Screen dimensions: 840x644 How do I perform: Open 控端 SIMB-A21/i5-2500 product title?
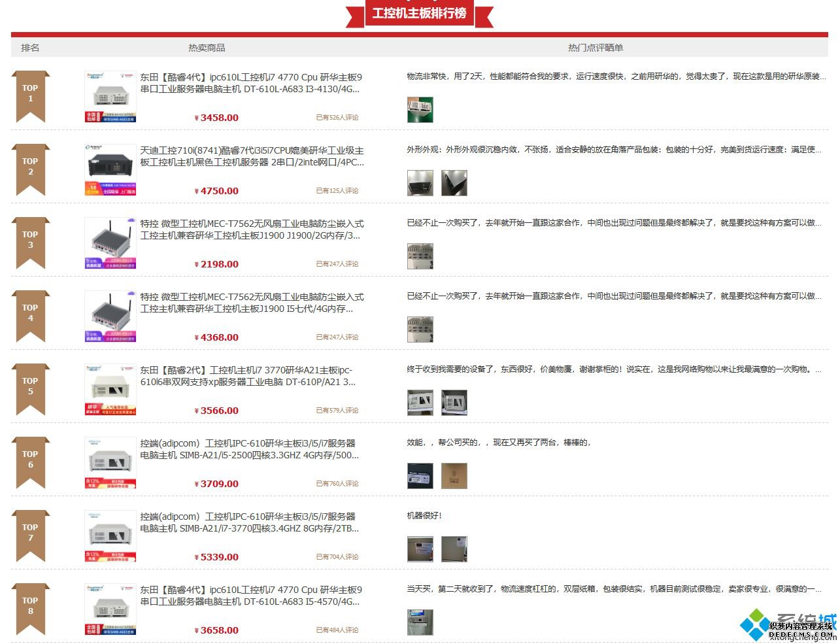(249, 449)
